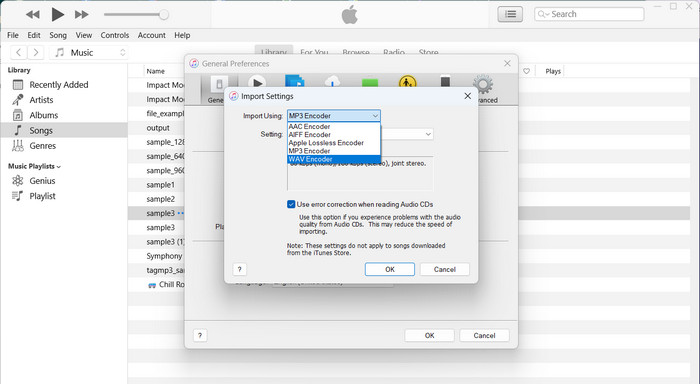Viewport: 700px width, 384px height.
Task: Select the song row named output
Action: (x=158, y=128)
